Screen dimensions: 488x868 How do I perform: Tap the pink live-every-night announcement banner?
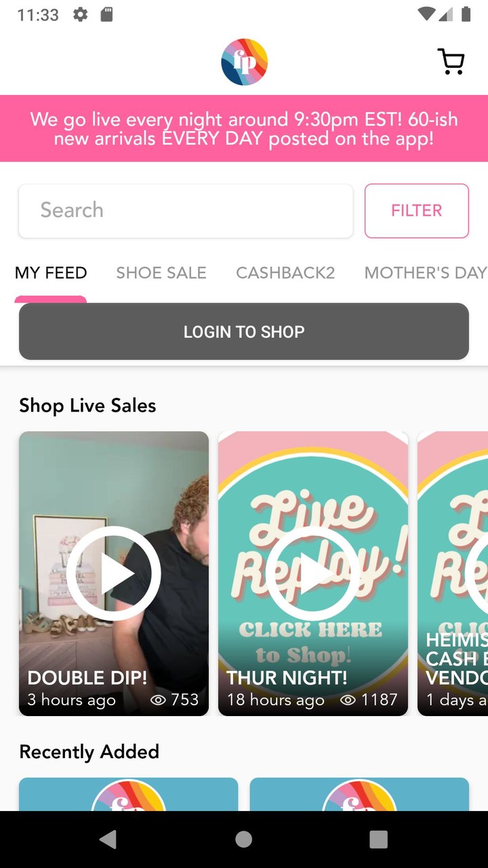click(x=244, y=129)
